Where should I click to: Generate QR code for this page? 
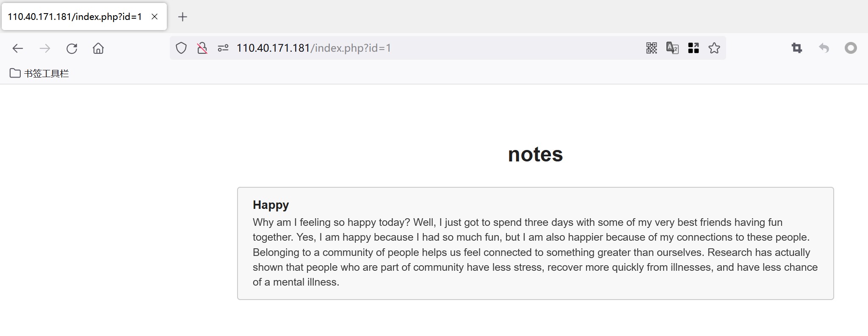tap(651, 48)
